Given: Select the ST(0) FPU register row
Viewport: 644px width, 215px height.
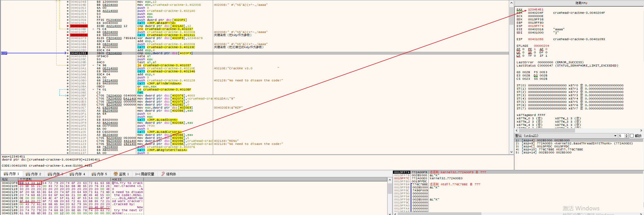Looking at the screenshot, I should tap(570, 86).
